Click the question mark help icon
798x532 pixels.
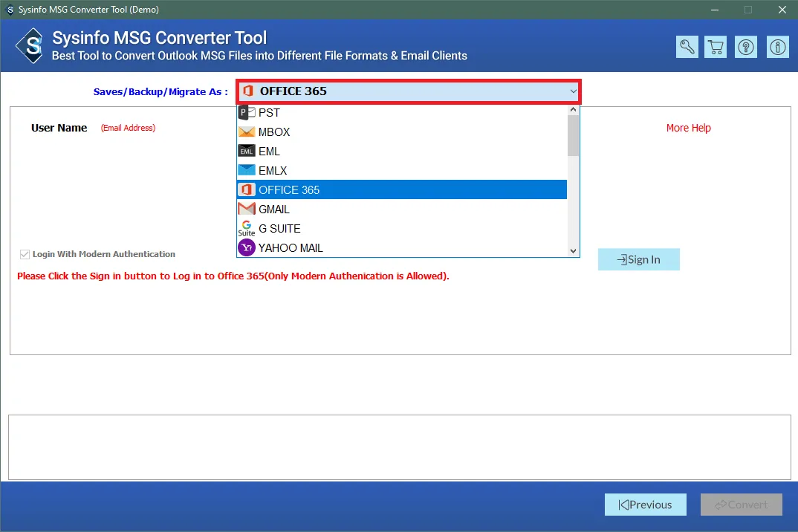tap(746, 47)
